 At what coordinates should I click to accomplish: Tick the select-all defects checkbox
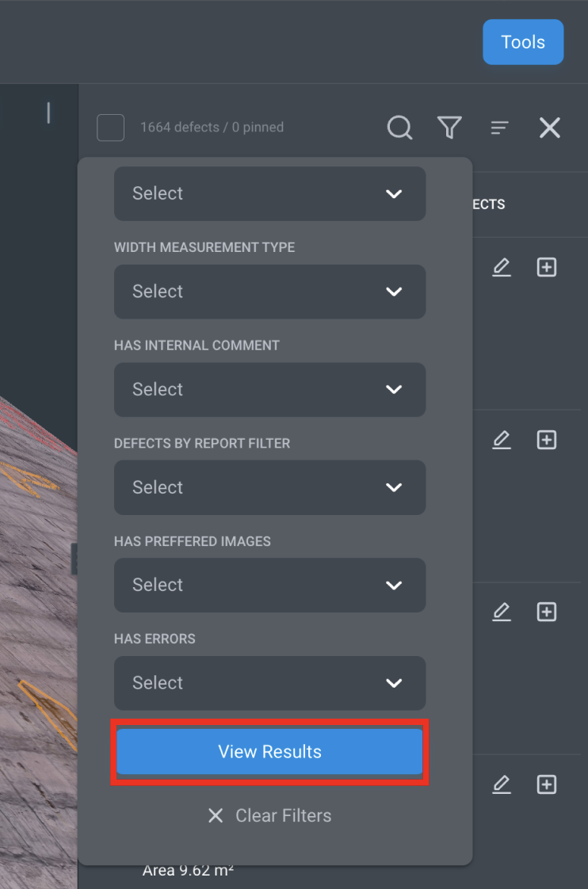tap(111, 128)
